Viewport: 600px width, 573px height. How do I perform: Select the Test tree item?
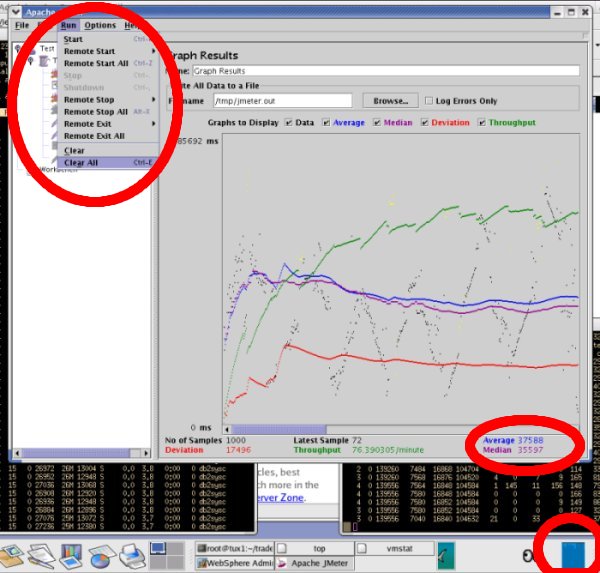pos(47,49)
